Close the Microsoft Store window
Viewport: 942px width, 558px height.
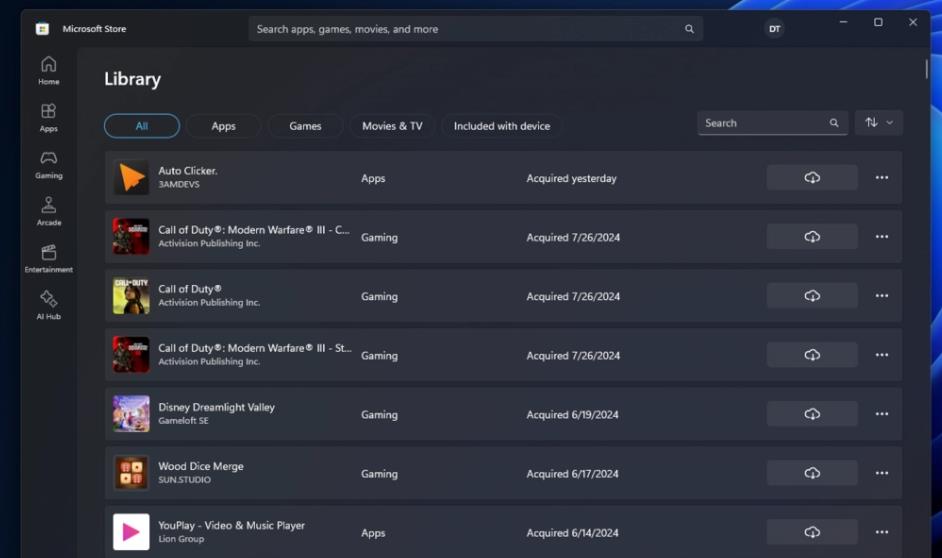coord(913,22)
